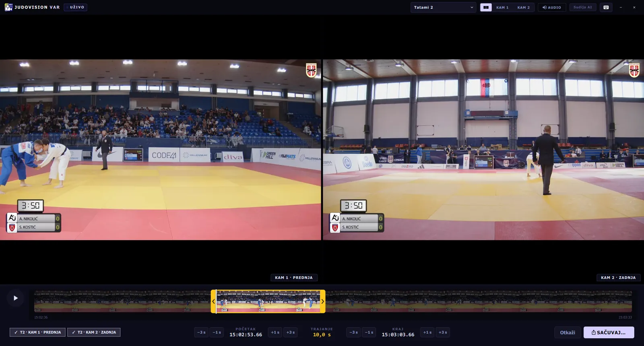Open Sudija AI assistant
This screenshot has width=644, height=346.
pyautogui.click(x=583, y=7)
